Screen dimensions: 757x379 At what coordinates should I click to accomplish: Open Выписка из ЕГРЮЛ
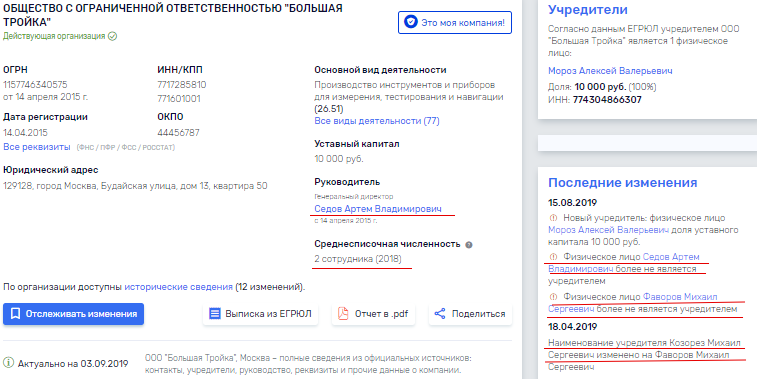pos(261,314)
